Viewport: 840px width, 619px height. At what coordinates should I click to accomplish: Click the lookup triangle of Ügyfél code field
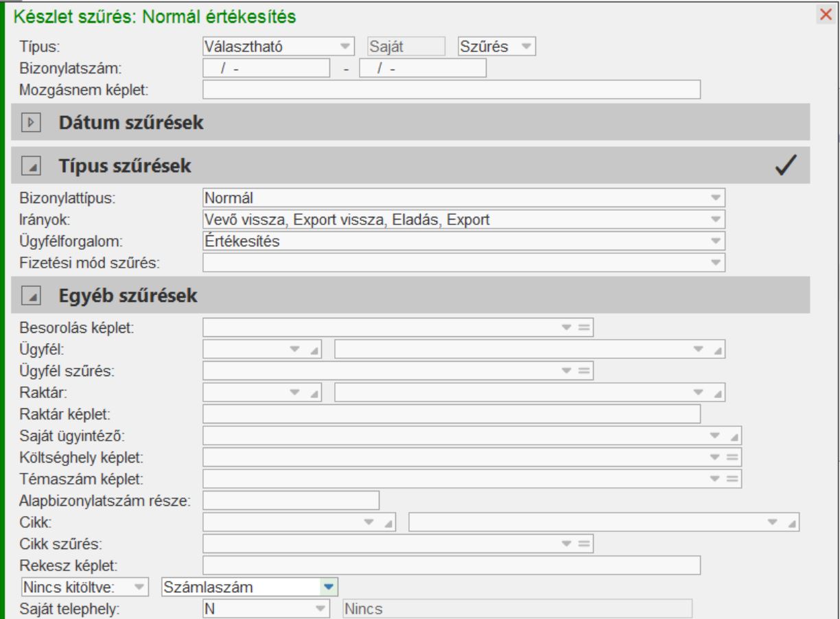click(x=315, y=350)
